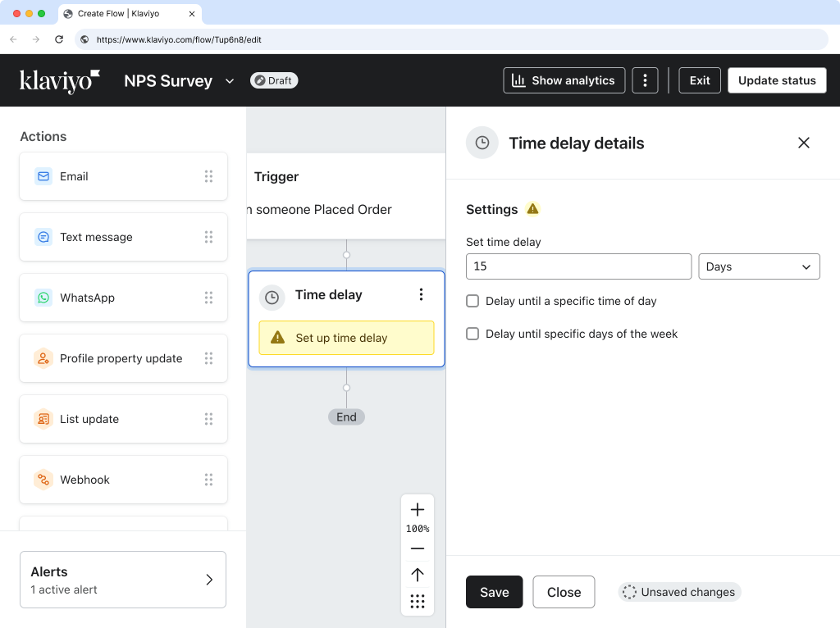Screen dimensions: 840x628
Task: Select the WhatsApp action icon
Action: pyautogui.click(x=43, y=298)
